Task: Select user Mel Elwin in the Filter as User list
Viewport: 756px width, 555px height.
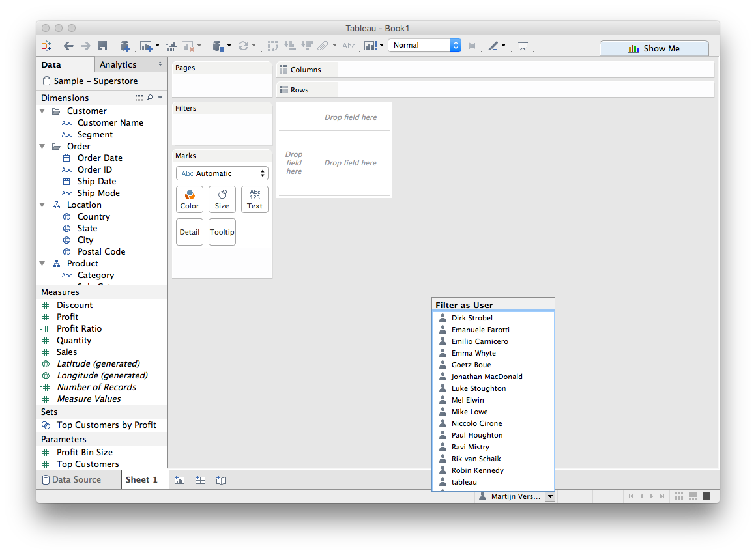Action: point(467,399)
